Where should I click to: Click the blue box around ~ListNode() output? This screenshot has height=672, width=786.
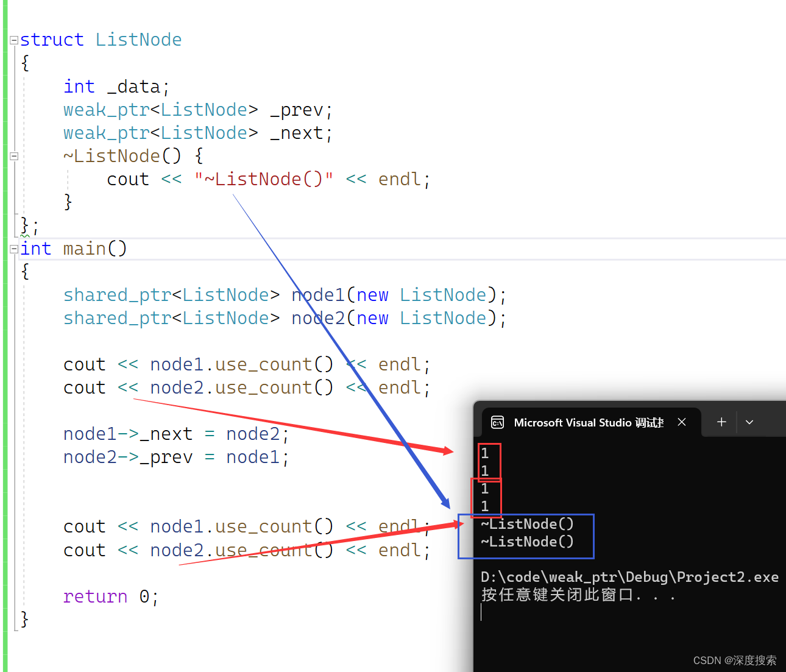(x=525, y=536)
